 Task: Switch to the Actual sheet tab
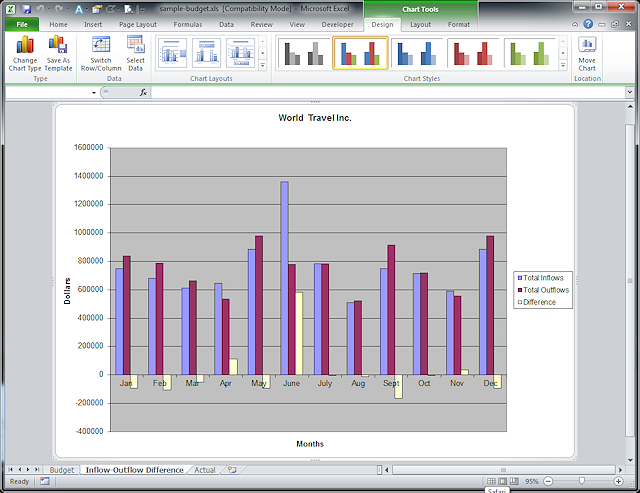tap(204, 470)
